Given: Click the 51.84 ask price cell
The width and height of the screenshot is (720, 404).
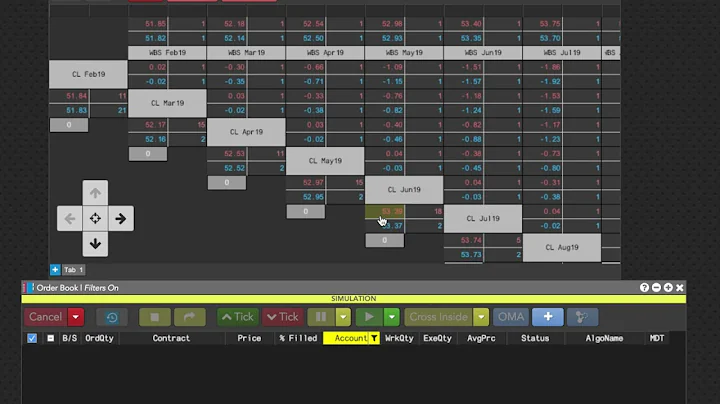Looking at the screenshot, I should point(69,96).
